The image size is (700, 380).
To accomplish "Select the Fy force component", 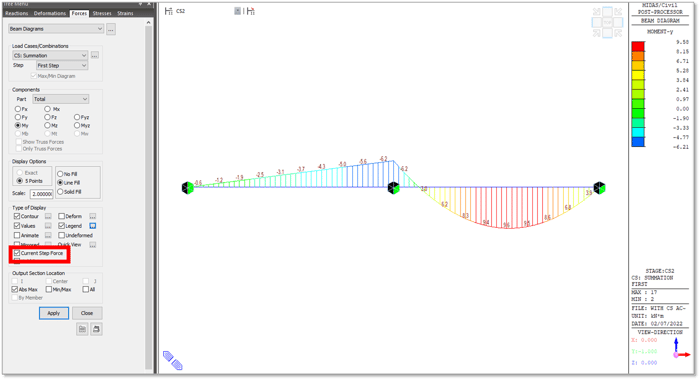I will point(18,117).
